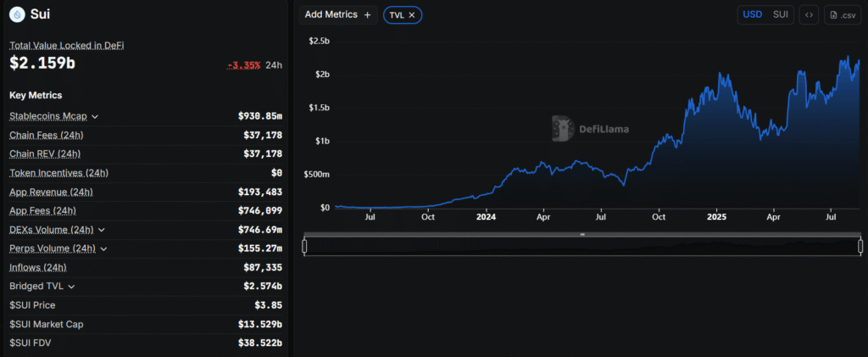This screenshot has width=868, height=357.
Task: Expand the Stablecoins Mcap row
Action: (x=95, y=117)
